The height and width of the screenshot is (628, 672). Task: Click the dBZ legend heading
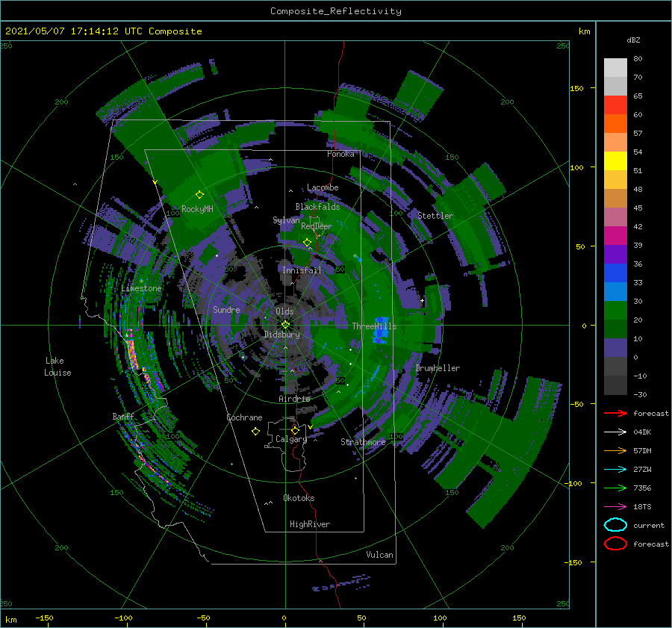click(633, 40)
